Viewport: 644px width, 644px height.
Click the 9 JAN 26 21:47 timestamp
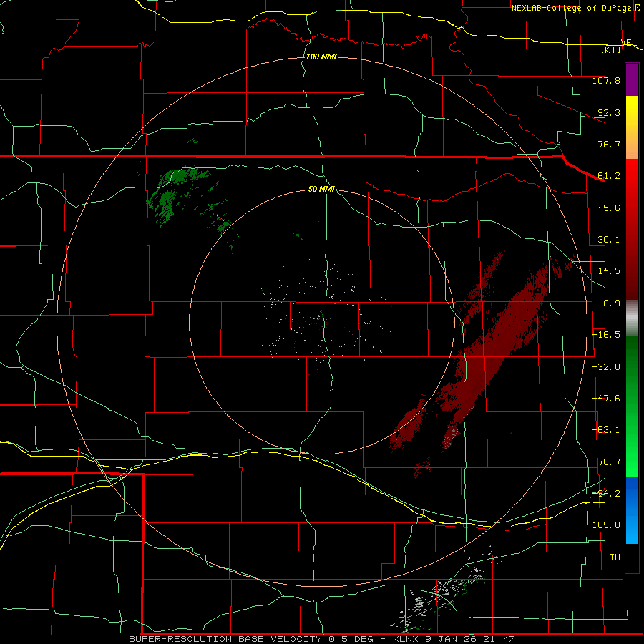(471, 639)
